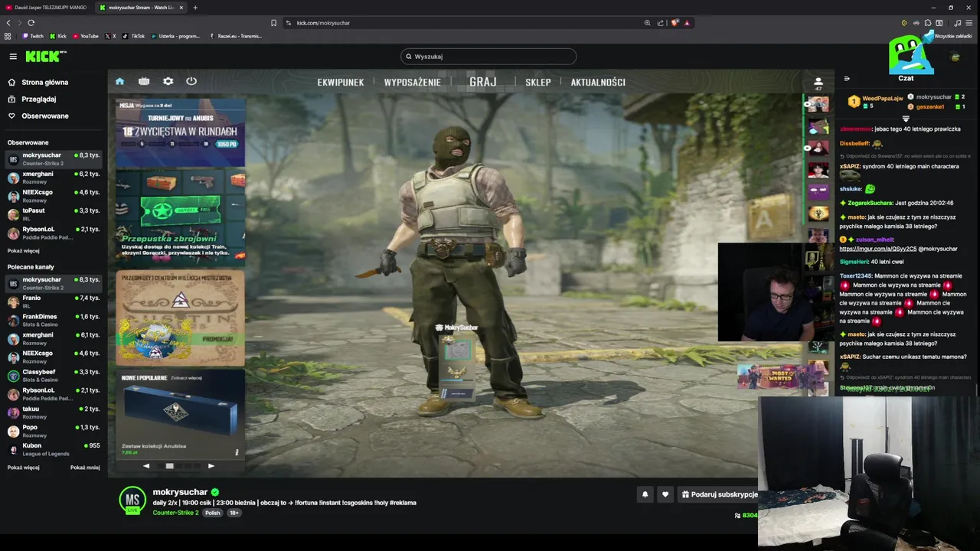
Task: Open FrankDimes channel in recommended list
Action: click(54, 320)
